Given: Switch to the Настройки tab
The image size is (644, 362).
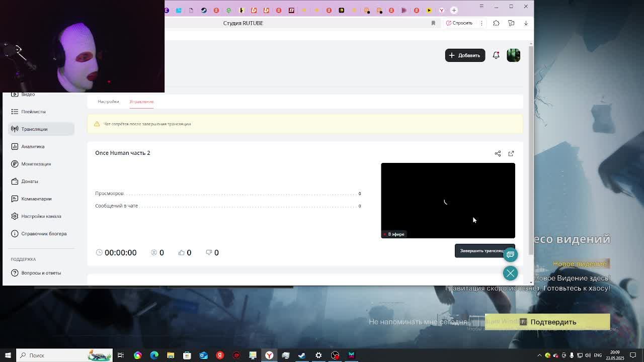Looking at the screenshot, I should (x=108, y=102).
